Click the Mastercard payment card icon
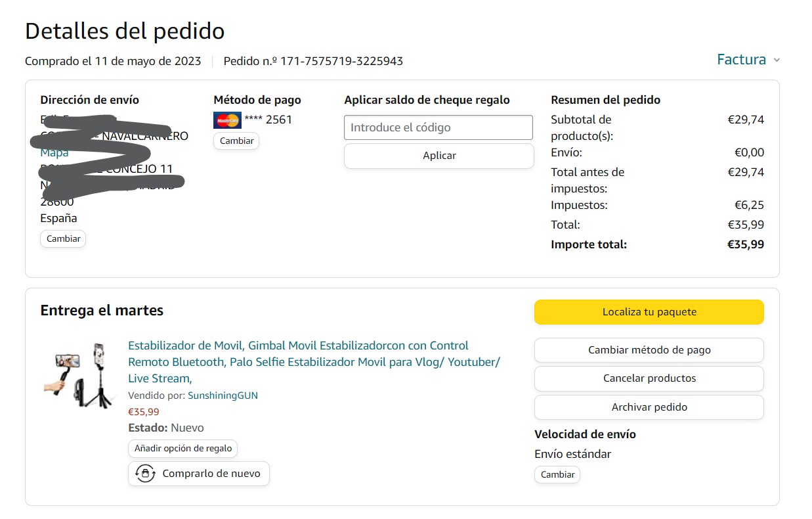Screen dimensions: 812x519 coord(227,120)
